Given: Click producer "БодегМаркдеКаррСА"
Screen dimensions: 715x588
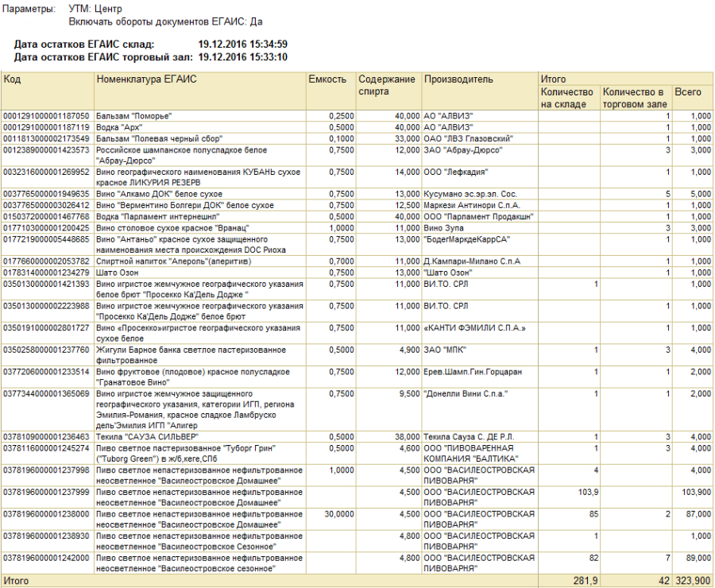Looking at the screenshot, I should click(x=467, y=239).
